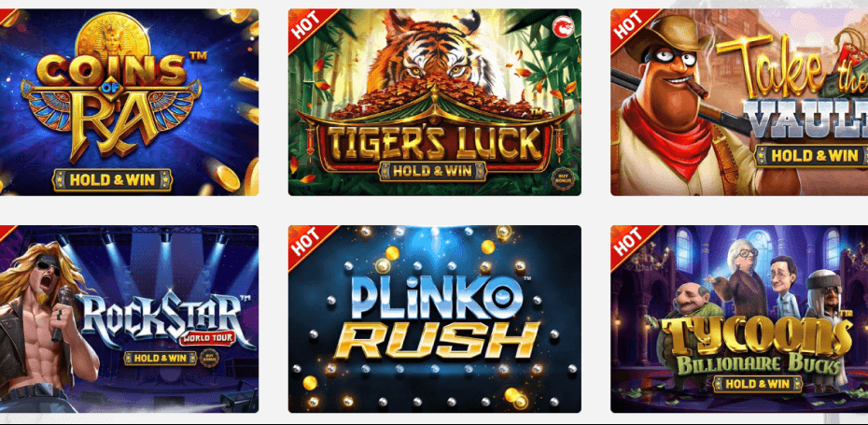Viewport: 868px width, 425px height.
Task: Click the Buy Bonus badge on Tiger's Luck
Action: coord(562,179)
